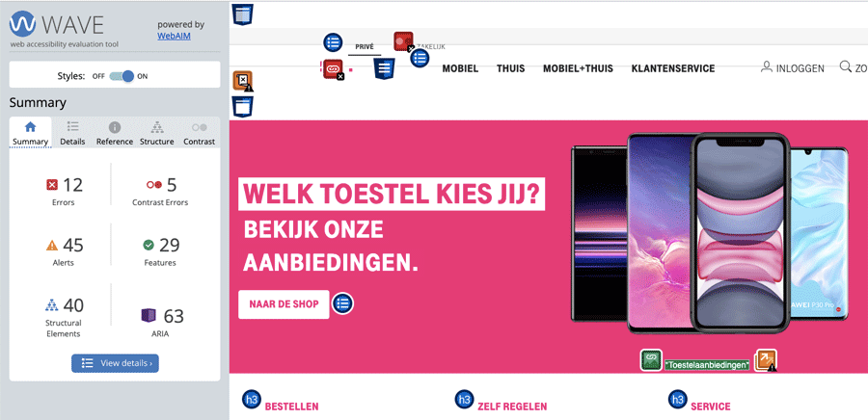Open the Reference tab
The height and width of the screenshot is (420, 868).
tap(115, 133)
